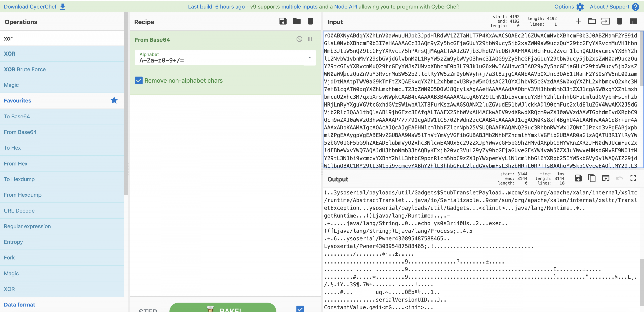
Task: Undo icon in Output panel
Action: pyautogui.click(x=619, y=178)
